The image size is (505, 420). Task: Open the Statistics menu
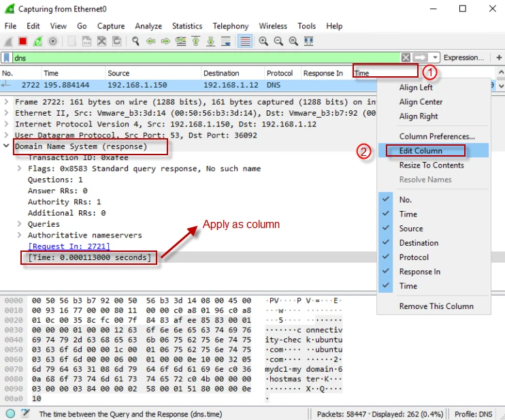coord(186,26)
